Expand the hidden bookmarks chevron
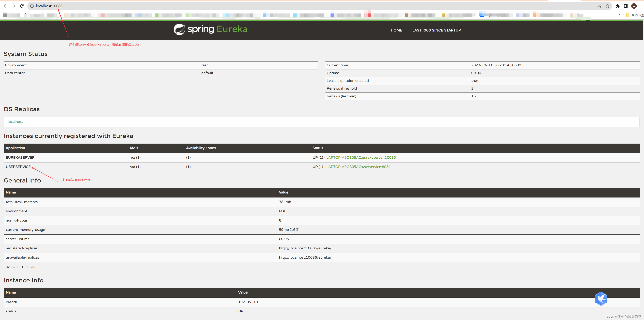Screen dimensions: 644x320 (620, 15)
